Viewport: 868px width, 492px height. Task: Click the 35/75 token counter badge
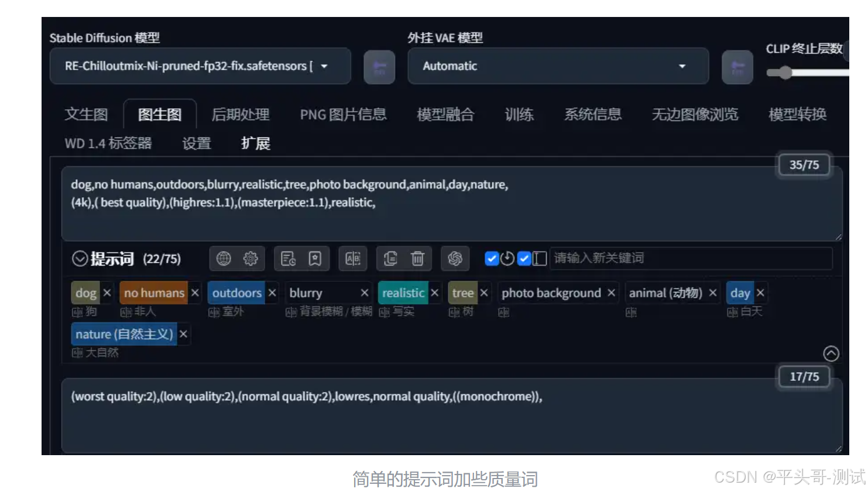804,165
